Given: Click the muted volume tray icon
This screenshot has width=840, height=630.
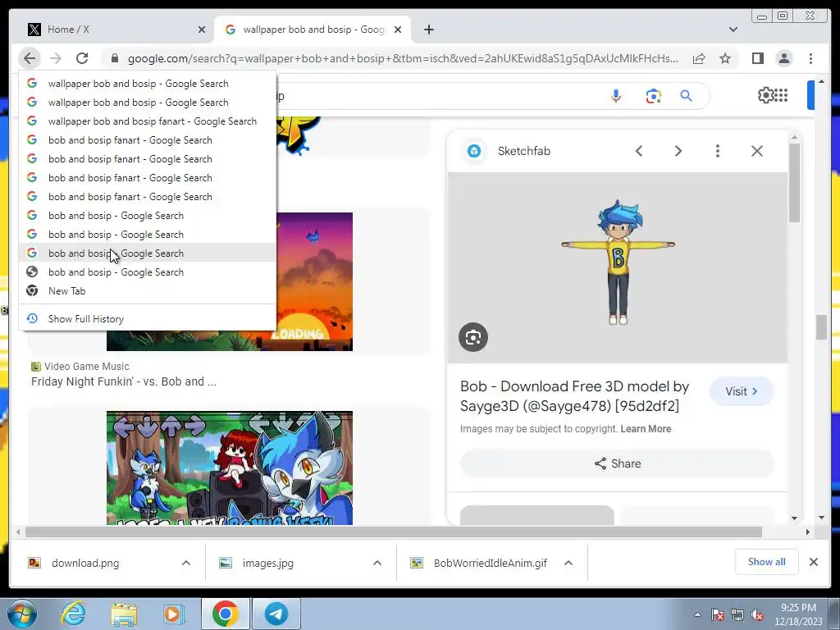Looking at the screenshot, I should tap(757, 615).
